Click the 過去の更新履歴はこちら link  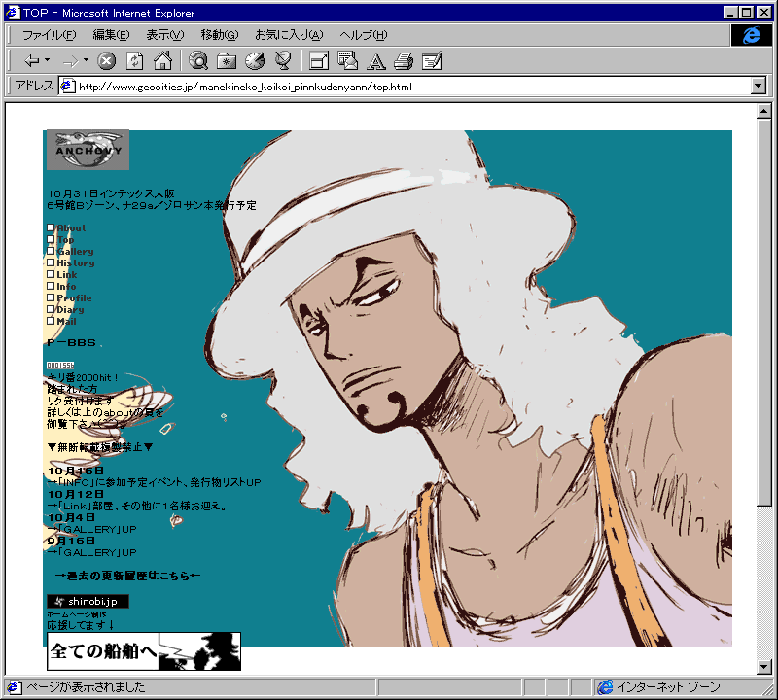click(128, 576)
